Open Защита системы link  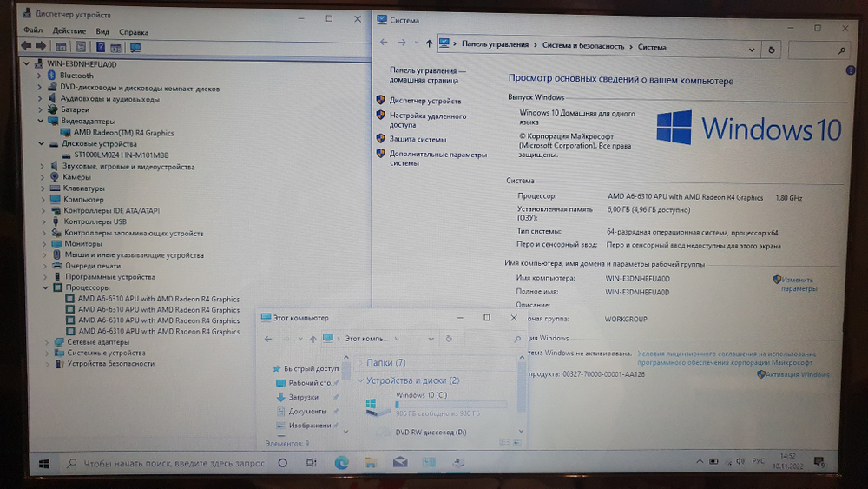pos(418,140)
